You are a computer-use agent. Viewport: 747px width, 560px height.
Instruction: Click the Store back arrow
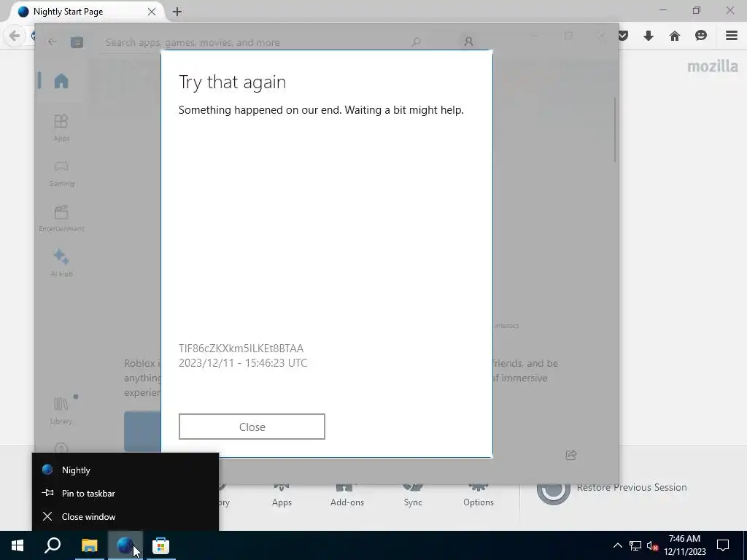coord(53,42)
